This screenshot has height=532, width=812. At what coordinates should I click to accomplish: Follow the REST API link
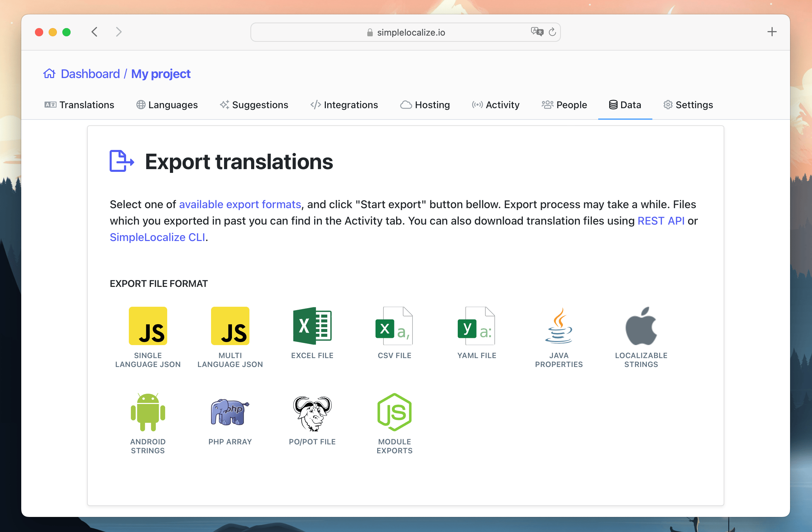[661, 221]
